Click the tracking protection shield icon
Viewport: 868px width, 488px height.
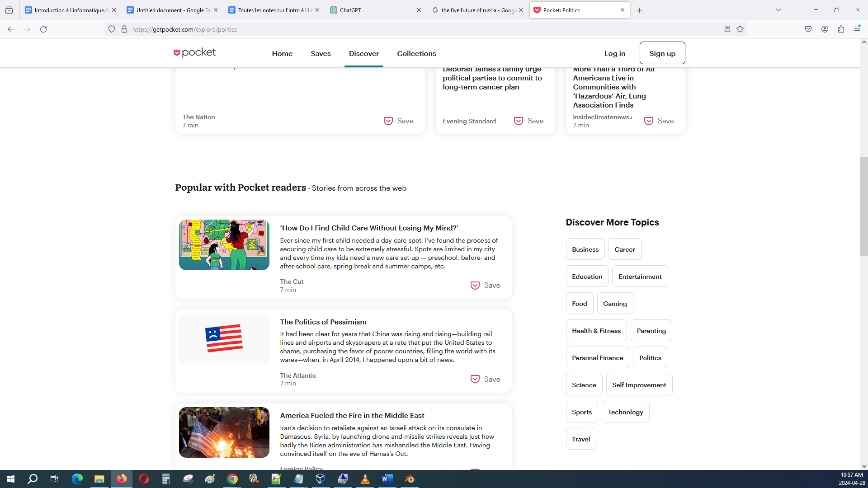pos(112,29)
